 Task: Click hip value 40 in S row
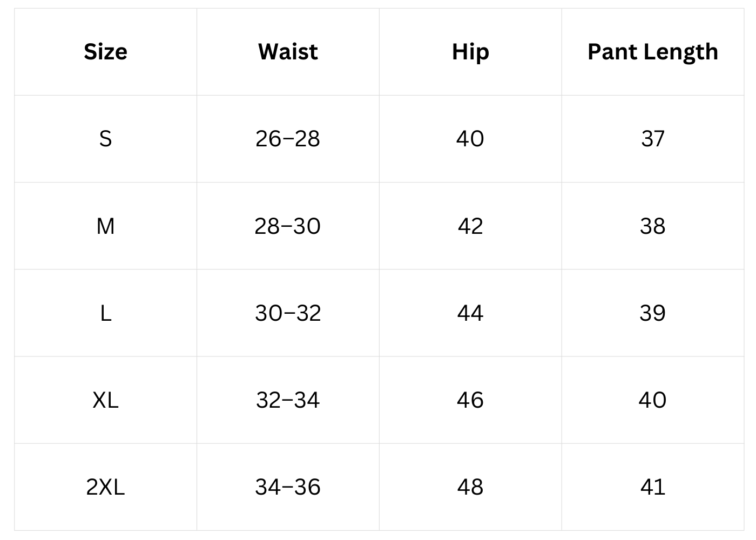(470, 139)
